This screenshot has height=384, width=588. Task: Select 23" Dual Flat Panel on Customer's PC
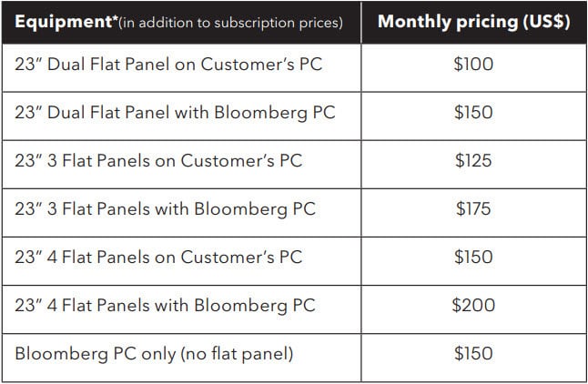coord(168,64)
